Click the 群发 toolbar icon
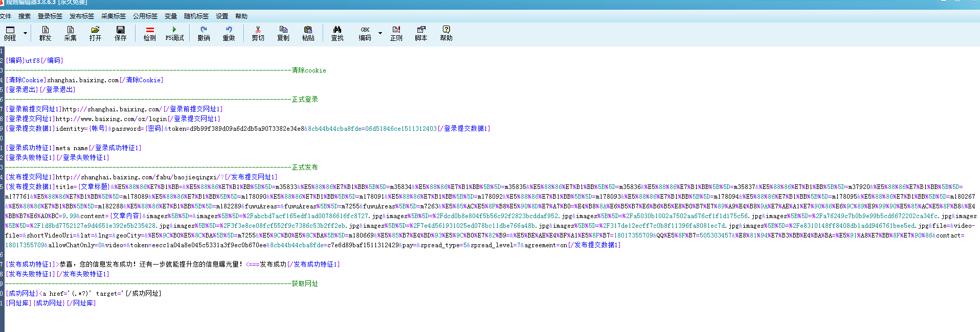Image resolution: width=980 pixels, height=332 pixels. click(46, 33)
